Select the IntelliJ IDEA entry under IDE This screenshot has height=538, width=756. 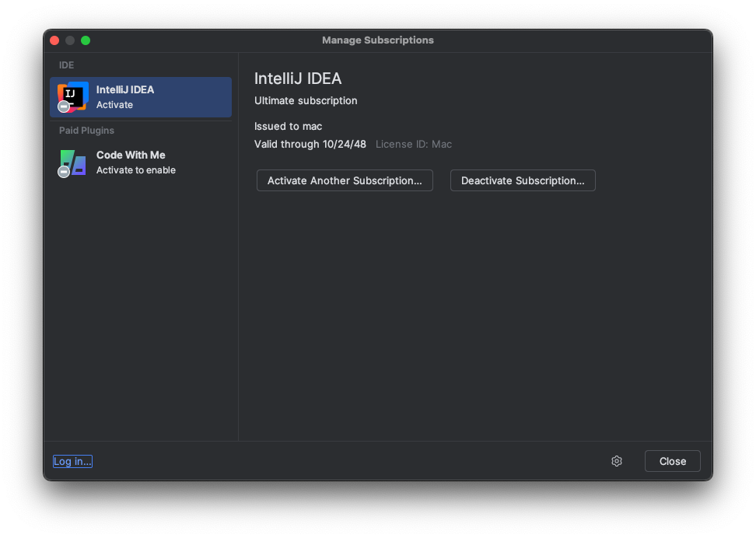pyautogui.click(x=140, y=96)
